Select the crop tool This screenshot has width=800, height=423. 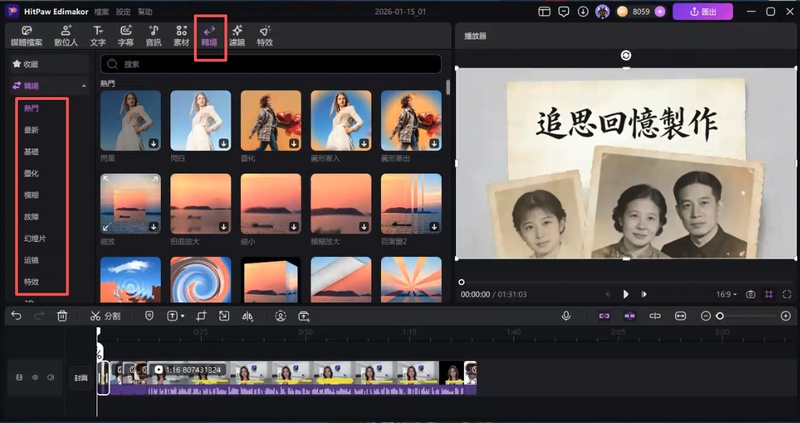coord(201,316)
